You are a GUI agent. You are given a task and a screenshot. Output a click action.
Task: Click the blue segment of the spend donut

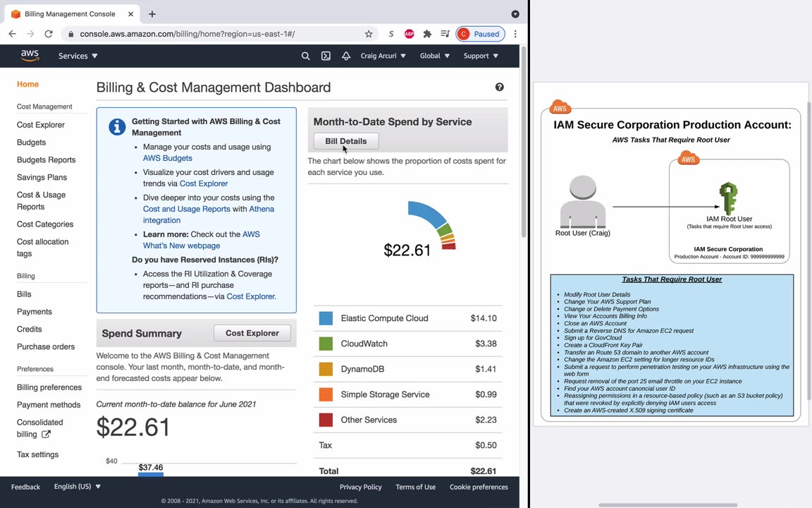pyautogui.click(x=426, y=212)
